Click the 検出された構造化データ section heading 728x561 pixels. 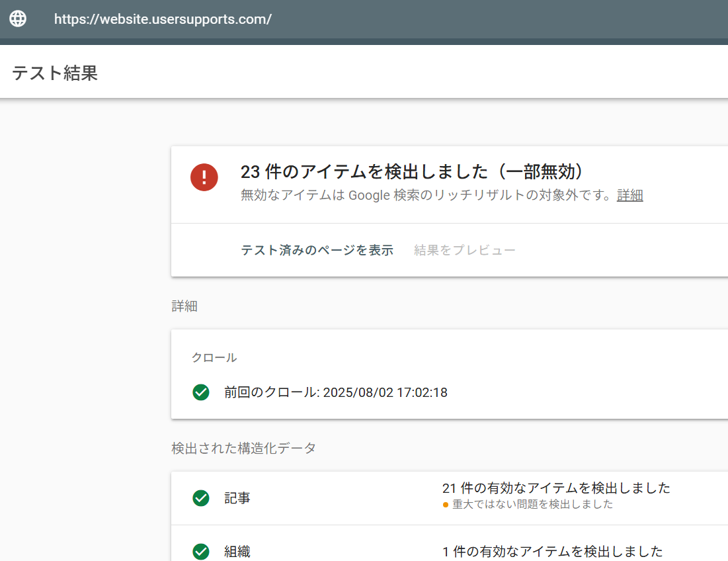point(243,448)
